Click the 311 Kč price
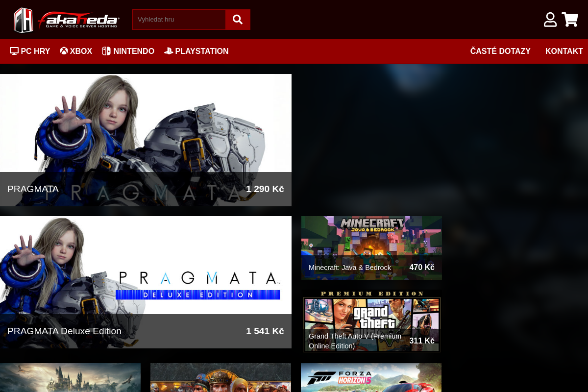 tap(422, 341)
